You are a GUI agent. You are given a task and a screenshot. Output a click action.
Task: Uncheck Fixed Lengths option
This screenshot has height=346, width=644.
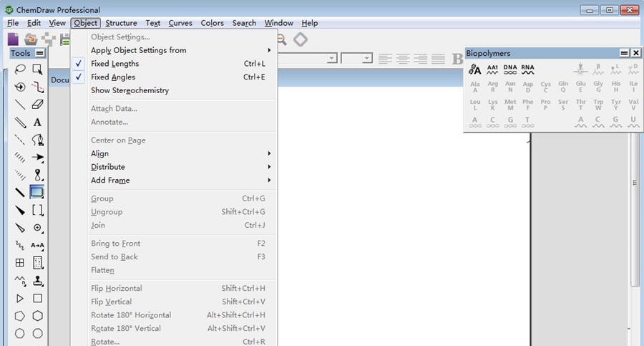115,64
